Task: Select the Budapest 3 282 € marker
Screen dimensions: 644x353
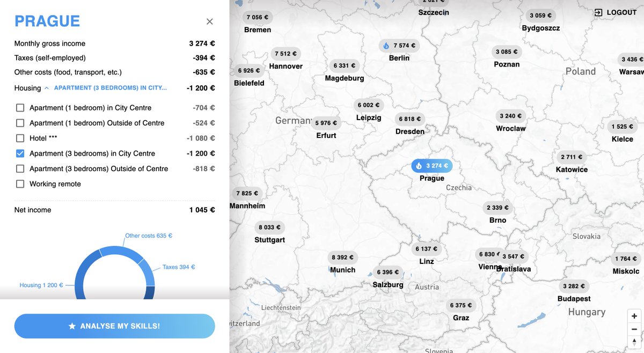Action: pos(574,286)
